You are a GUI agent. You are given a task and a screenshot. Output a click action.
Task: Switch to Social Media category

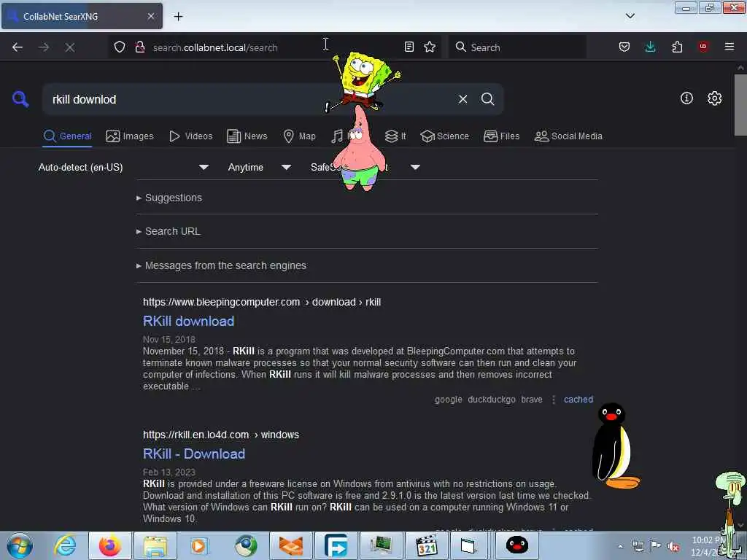[x=568, y=136]
